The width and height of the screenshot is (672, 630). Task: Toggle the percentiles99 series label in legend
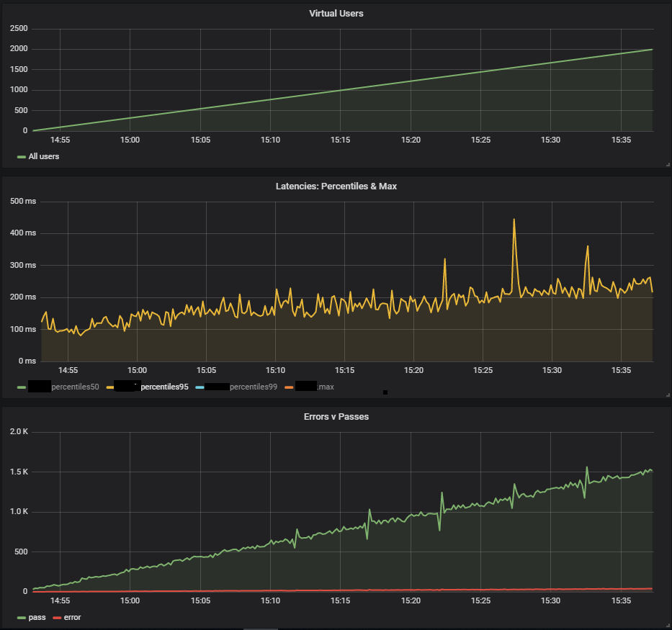[x=254, y=387]
